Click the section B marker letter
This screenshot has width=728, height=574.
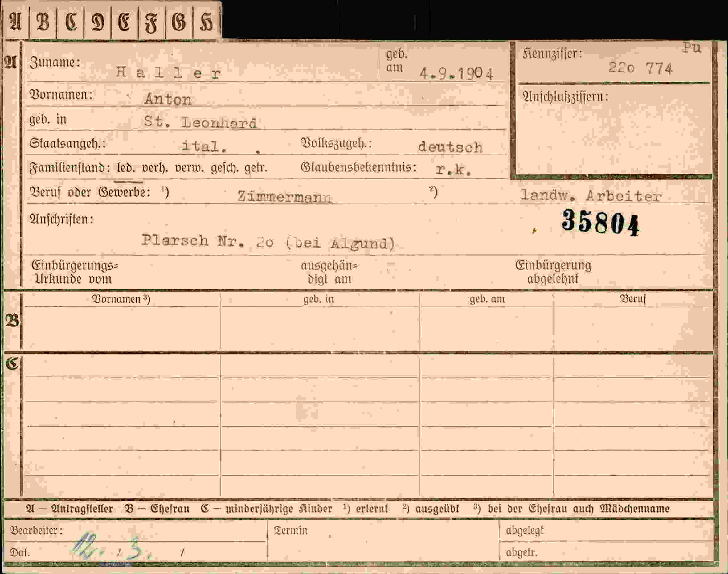[12, 321]
